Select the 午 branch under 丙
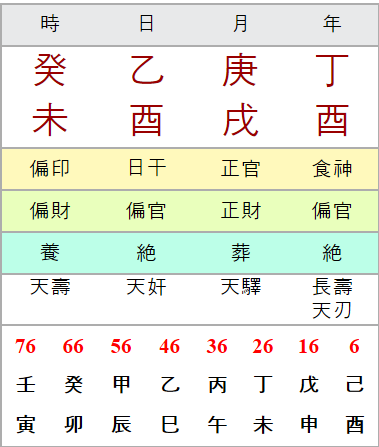This screenshot has height=447, width=379. coord(218,424)
